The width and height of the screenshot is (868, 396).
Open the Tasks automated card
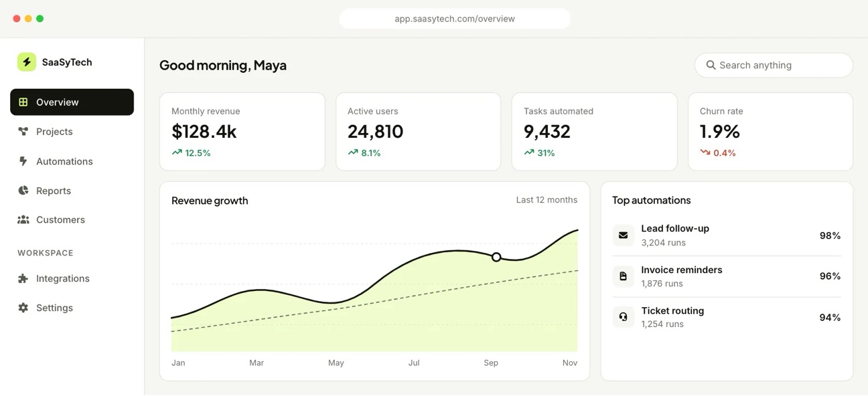(x=594, y=132)
